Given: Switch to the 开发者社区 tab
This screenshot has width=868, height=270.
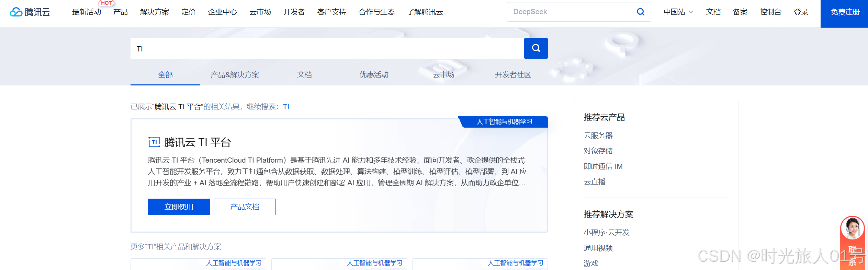Looking at the screenshot, I should point(513,75).
